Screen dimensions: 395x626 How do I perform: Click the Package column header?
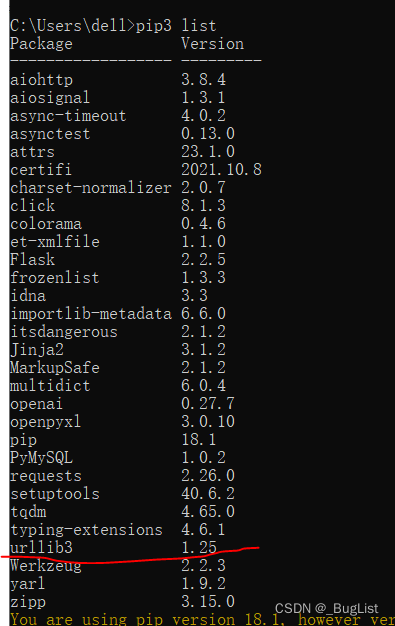click(x=42, y=44)
